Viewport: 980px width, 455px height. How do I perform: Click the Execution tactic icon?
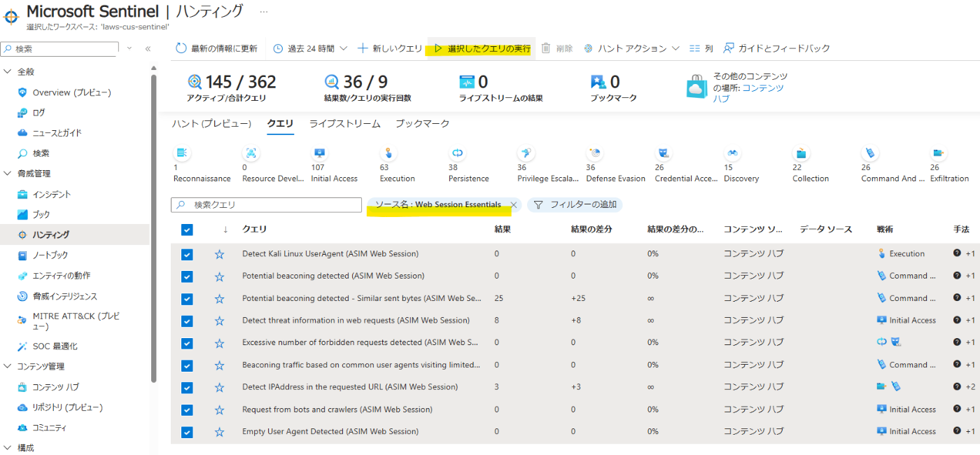388,153
